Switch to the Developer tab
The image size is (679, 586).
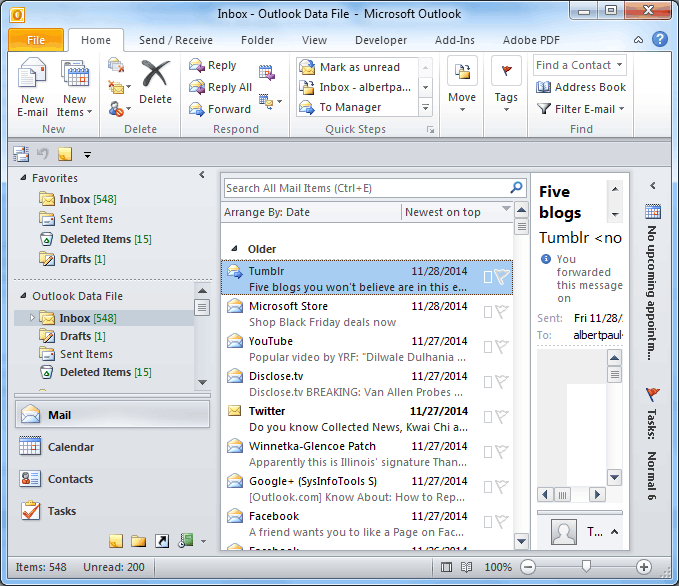tap(381, 40)
